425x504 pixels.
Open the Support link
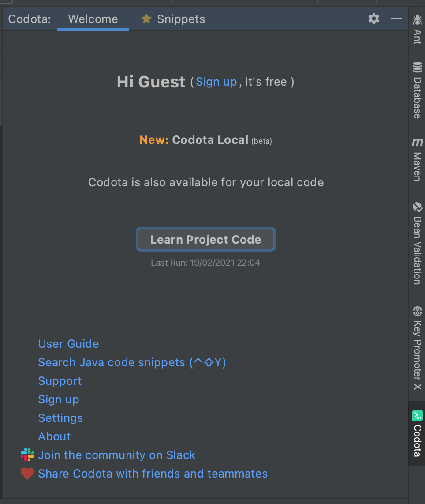(x=60, y=381)
